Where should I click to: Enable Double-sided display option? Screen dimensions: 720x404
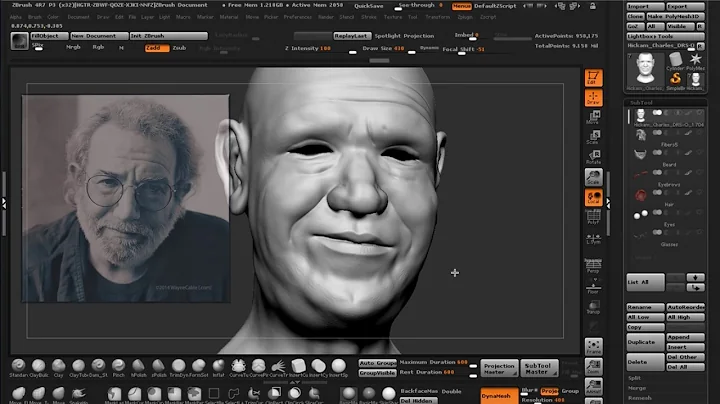coord(451,392)
